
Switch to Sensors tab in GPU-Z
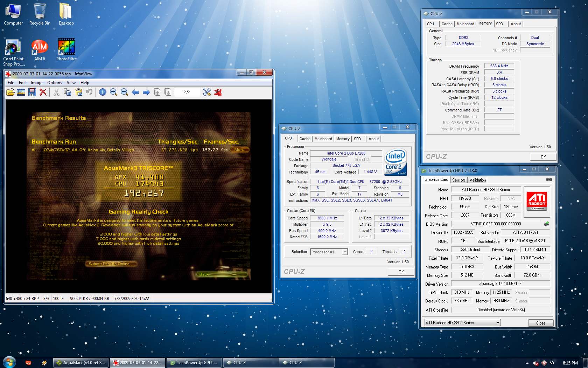click(459, 180)
